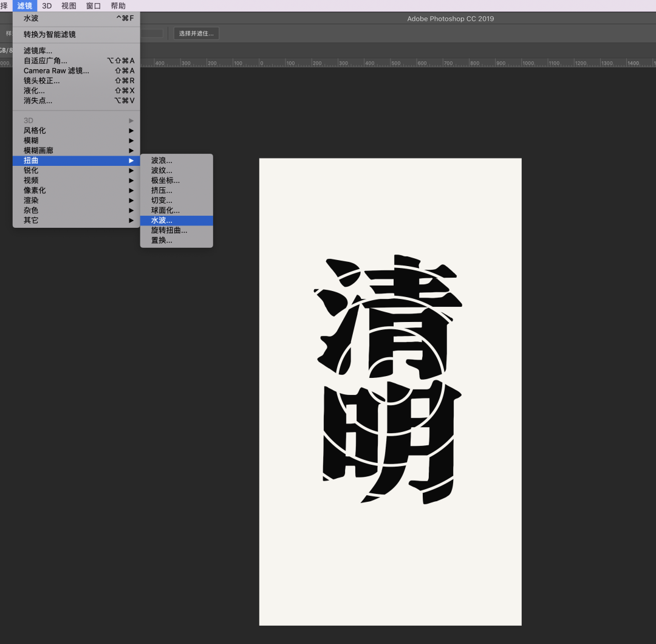Open the 窗口 menu

(94, 5)
